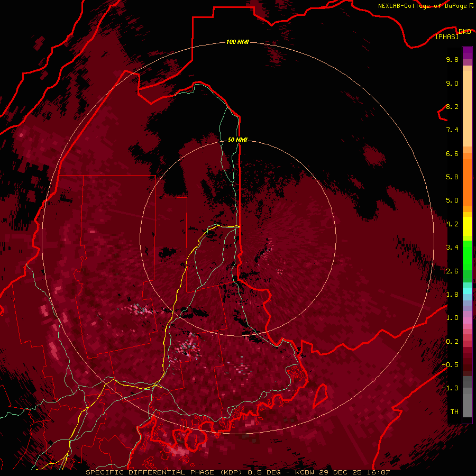Select the yellow color bar segment near 4.2
This screenshot has width=476, height=476.
(467, 226)
